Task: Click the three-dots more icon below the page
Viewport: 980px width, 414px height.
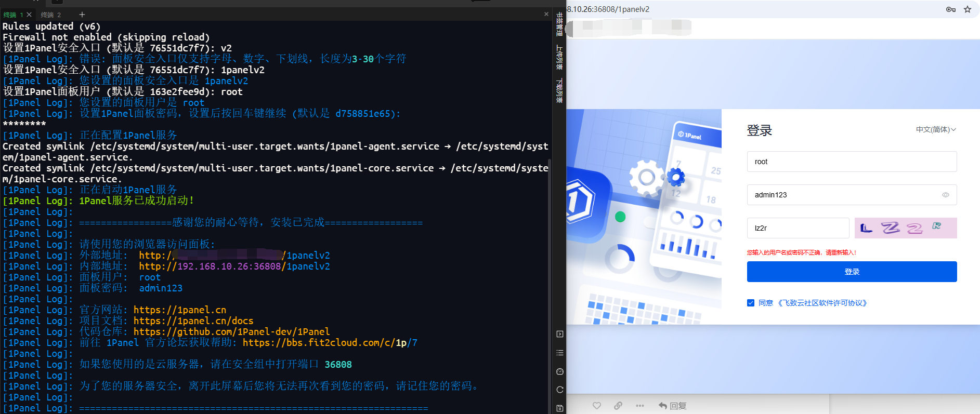Action: coord(640,406)
